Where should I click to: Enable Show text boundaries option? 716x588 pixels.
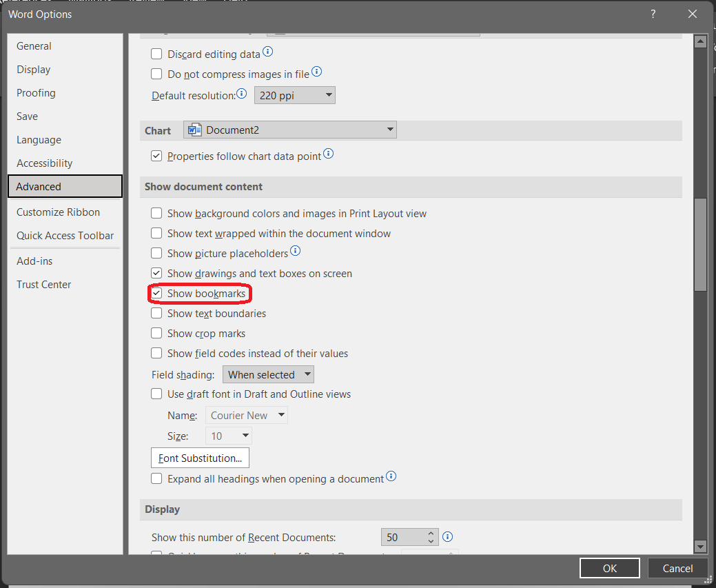[157, 314]
